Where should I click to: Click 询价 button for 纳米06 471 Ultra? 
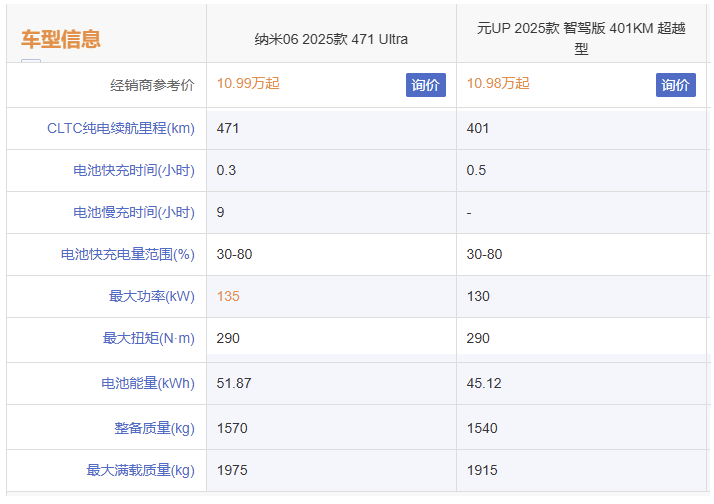coord(425,85)
